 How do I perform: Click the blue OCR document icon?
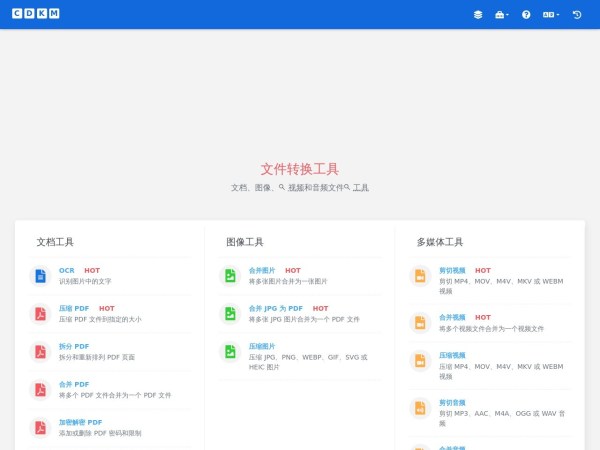click(x=40, y=276)
